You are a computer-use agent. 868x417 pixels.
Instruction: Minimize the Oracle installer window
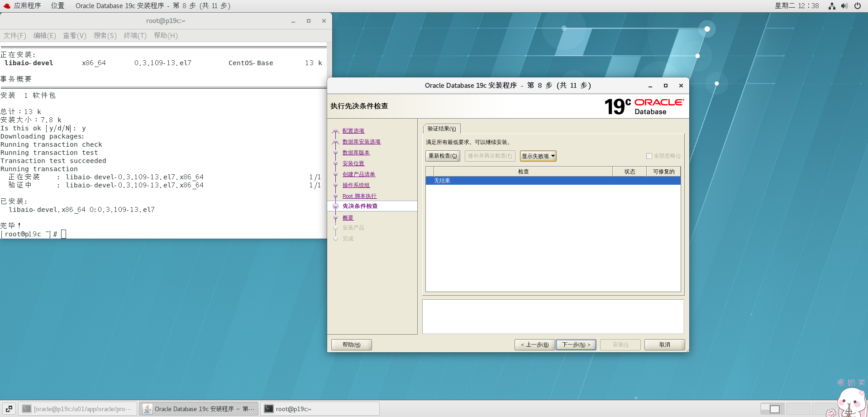650,86
